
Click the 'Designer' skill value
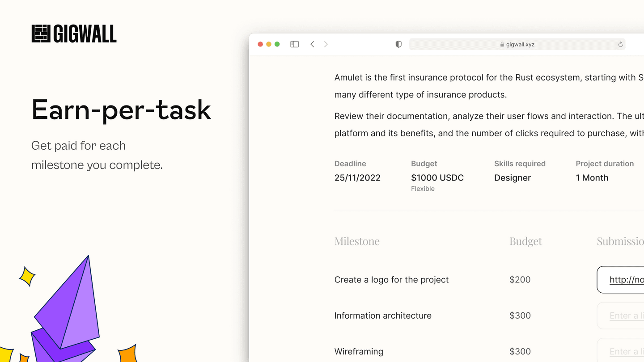[513, 178]
